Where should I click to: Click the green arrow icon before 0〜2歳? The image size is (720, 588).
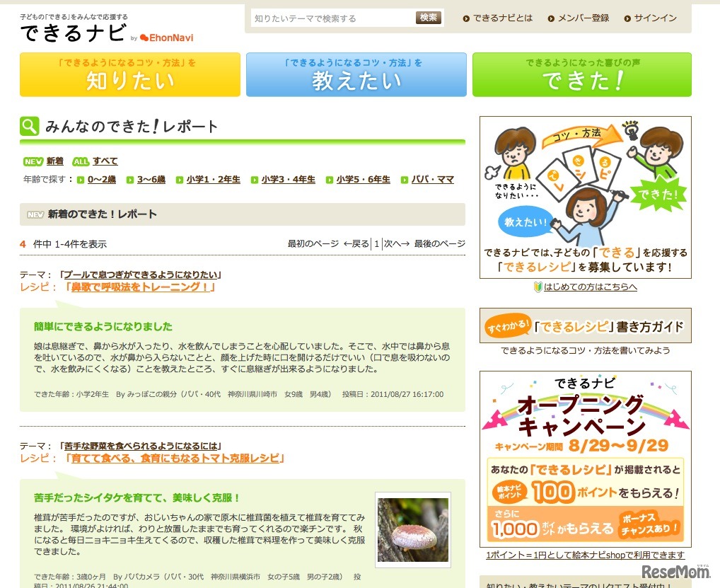(x=81, y=180)
